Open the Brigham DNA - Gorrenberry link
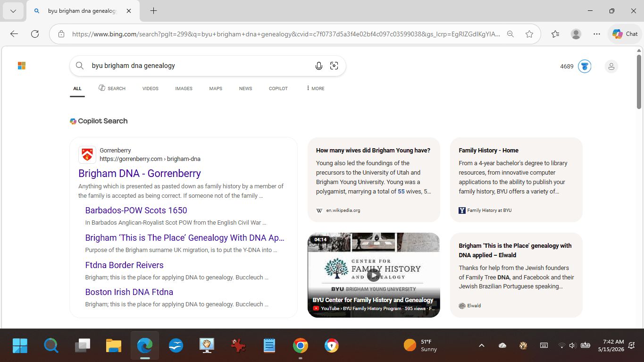Image resolution: width=644 pixels, height=362 pixels. [x=140, y=173]
